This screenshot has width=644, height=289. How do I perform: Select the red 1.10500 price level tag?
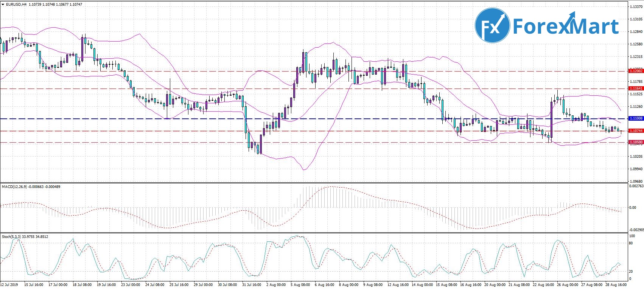pyautogui.click(x=635, y=142)
